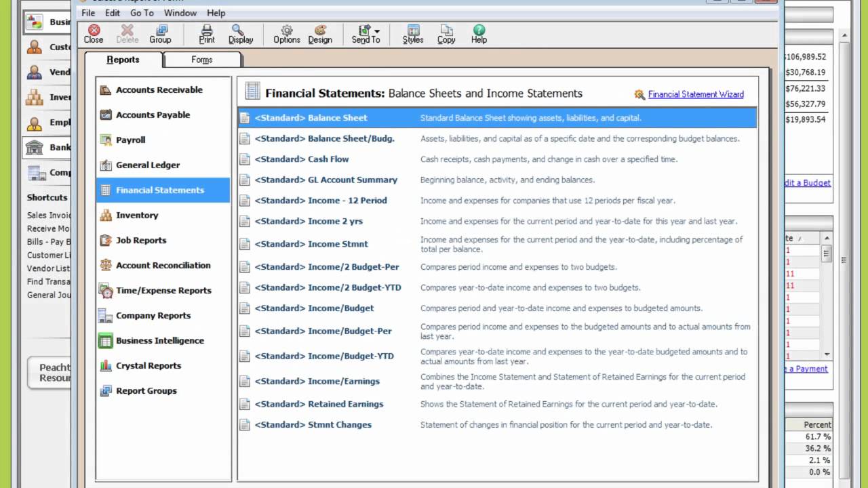Viewport: 868px width, 488px height.
Task: Open the Financial Statement Wizard link
Action: pyautogui.click(x=696, y=94)
